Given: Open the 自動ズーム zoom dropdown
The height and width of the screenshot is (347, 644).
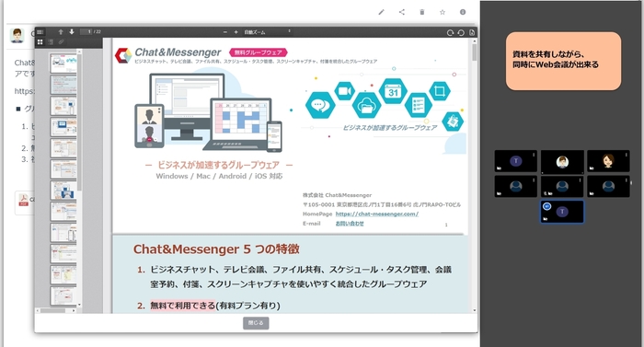Looking at the screenshot, I should [x=267, y=32].
